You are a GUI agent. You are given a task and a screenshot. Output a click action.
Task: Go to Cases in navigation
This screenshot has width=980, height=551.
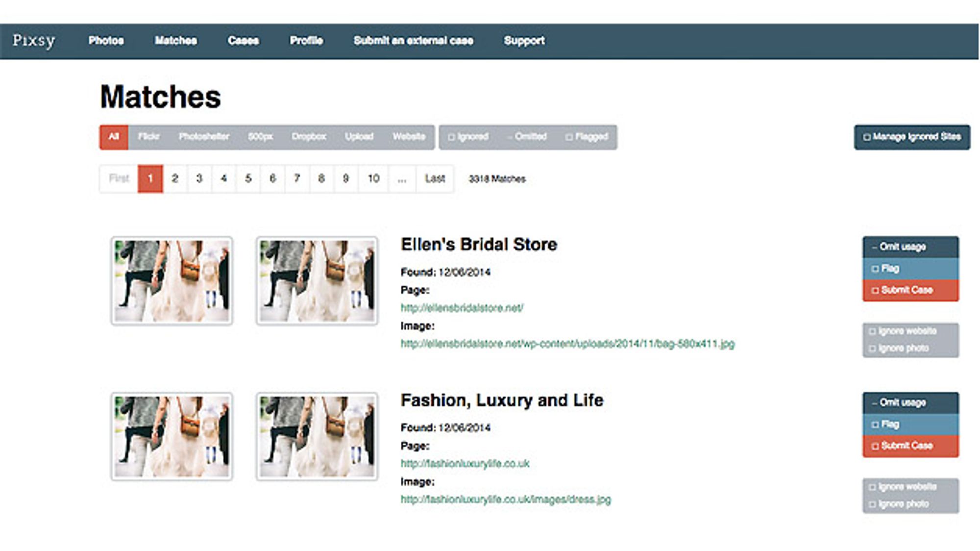(x=243, y=41)
